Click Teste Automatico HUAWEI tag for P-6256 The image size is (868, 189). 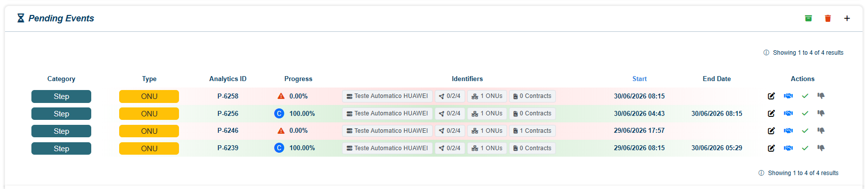click(x=387, y=113)
